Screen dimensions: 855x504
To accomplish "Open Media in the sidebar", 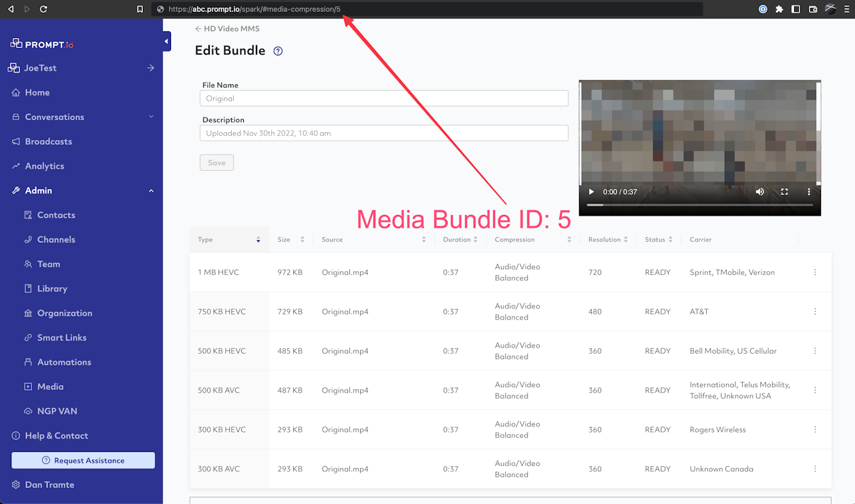I will [50, 387].
